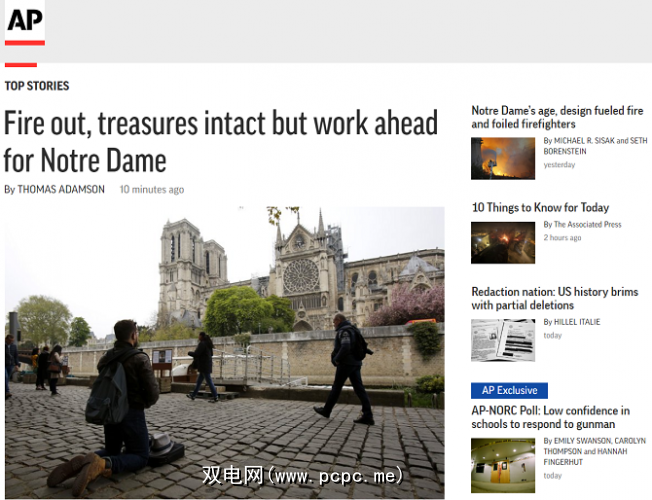Viewport: 652px width, 500px height.
Task: Click the '10 minutes ago' timestamp
Action: tap(152, 189)
